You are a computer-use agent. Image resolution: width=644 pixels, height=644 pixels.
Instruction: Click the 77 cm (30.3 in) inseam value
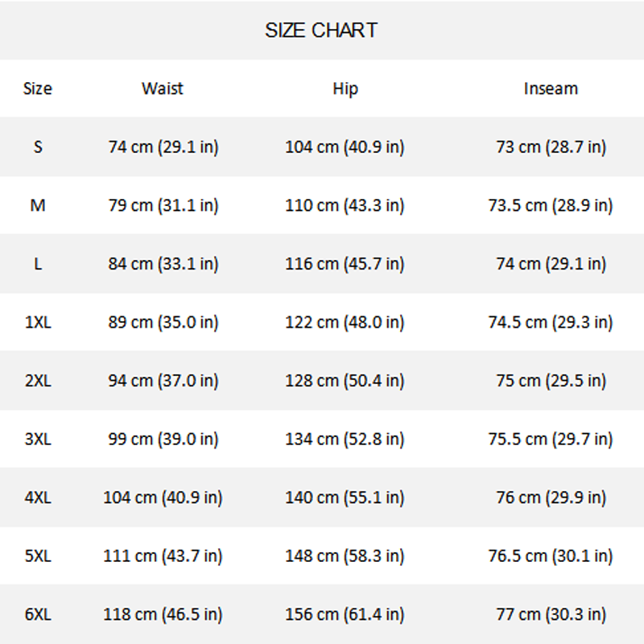(551, 614)
